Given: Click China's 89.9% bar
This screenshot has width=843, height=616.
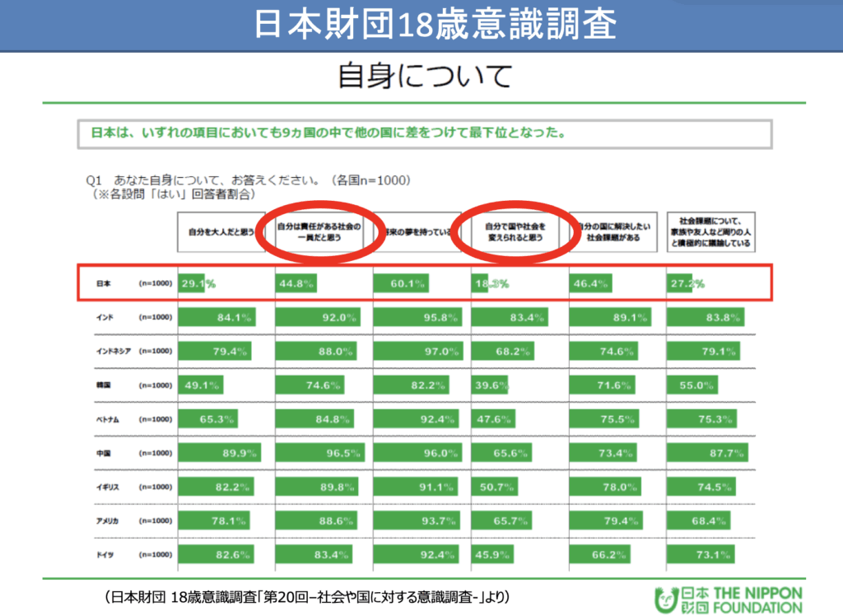Looking at the screenshot, I should 219,453.
